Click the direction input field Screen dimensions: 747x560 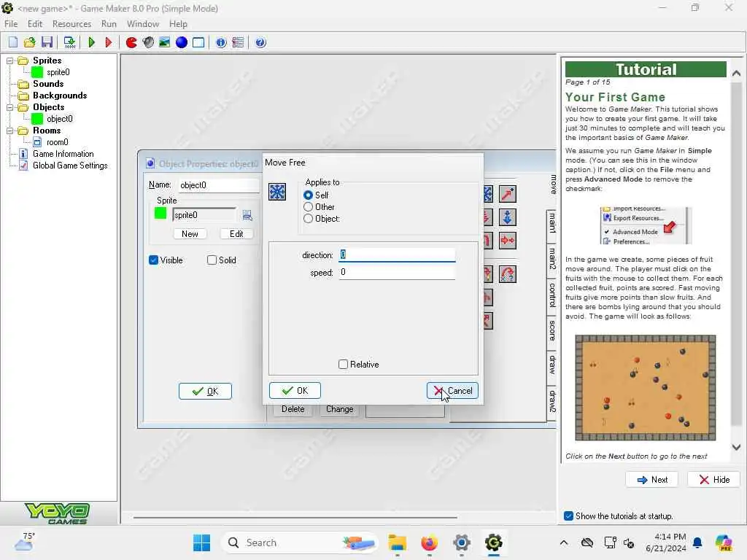398,254
